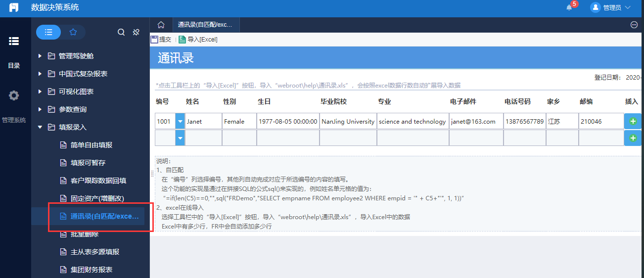Open the 管理系统 gear icon
This screenshot has height=278, width=644.
[x=14, y=95]
